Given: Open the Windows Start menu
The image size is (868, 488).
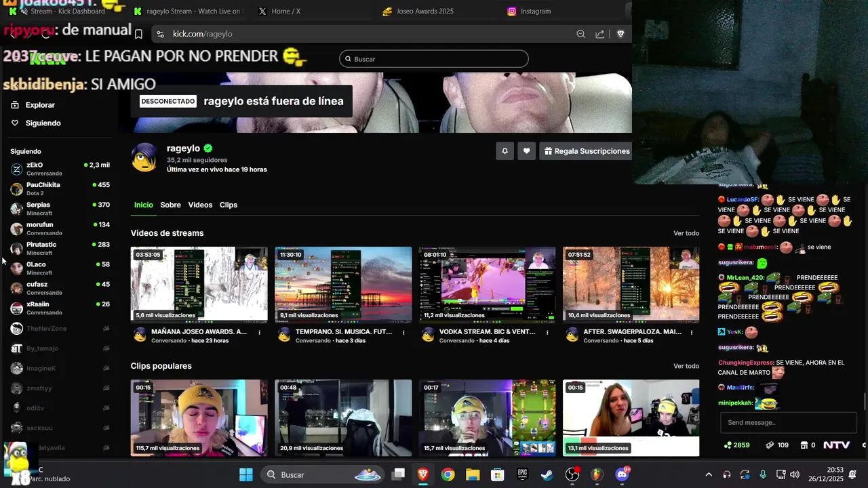Looking at the screenshot, I should tap(246, 474).
